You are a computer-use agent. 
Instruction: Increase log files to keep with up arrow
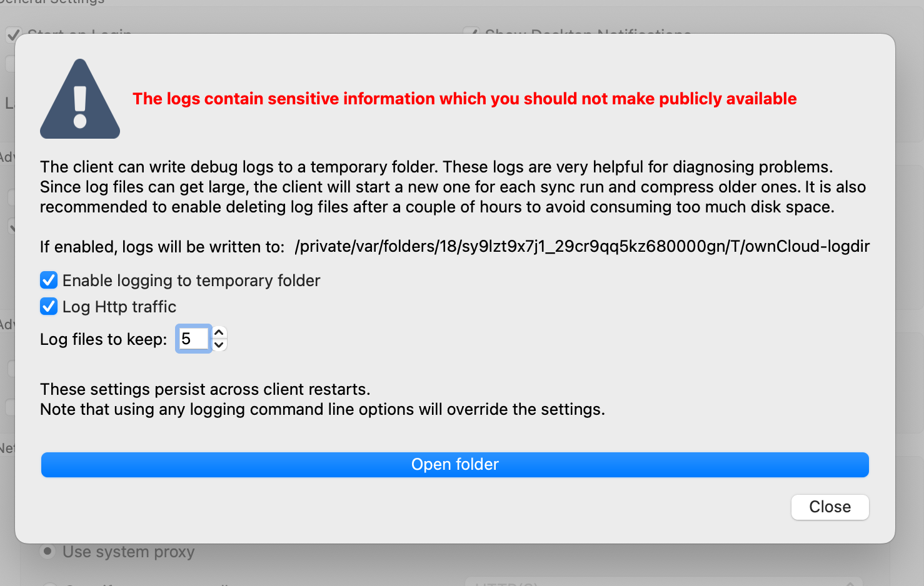(218, 332)
